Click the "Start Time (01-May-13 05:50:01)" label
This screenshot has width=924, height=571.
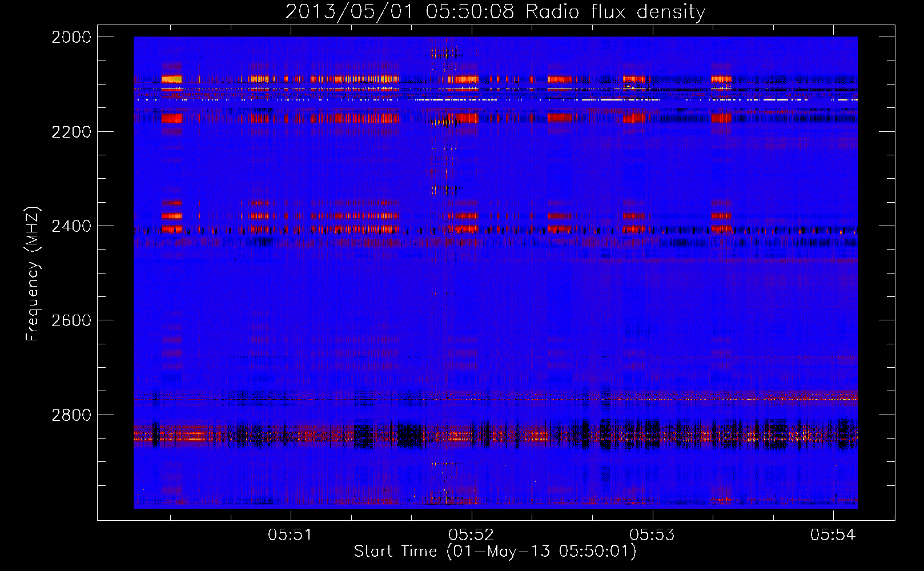tap(495, 552)
